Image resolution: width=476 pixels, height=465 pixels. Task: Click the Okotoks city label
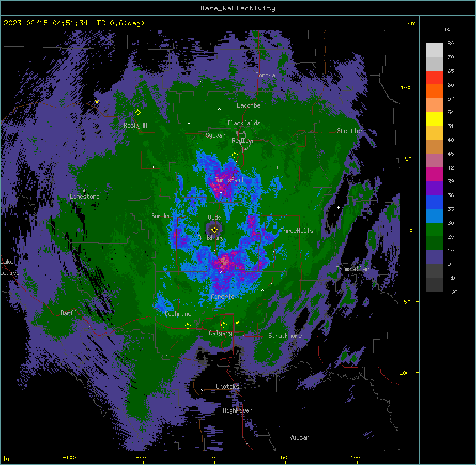pyautogui.click(x=228, y=387)
